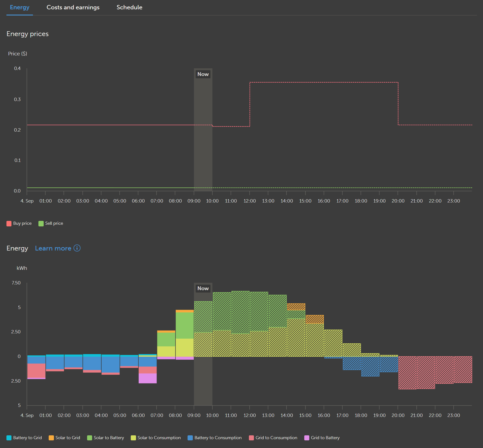Click the Now marker in price chart
The height and width of the screenshot is (448, 483).
coord(203,74)
